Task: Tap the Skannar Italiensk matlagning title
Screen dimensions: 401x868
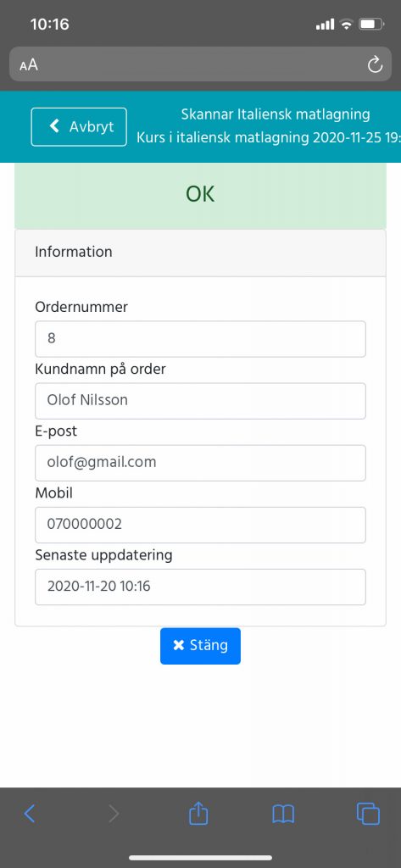Action: click(276, 114)
